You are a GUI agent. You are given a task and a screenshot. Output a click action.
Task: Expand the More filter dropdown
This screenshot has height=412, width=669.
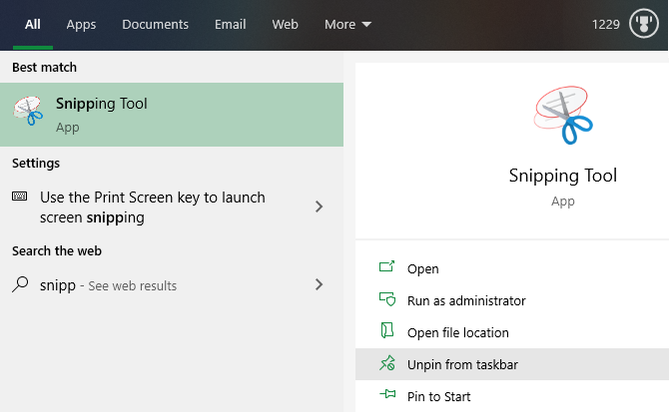[x=347, y=25]
